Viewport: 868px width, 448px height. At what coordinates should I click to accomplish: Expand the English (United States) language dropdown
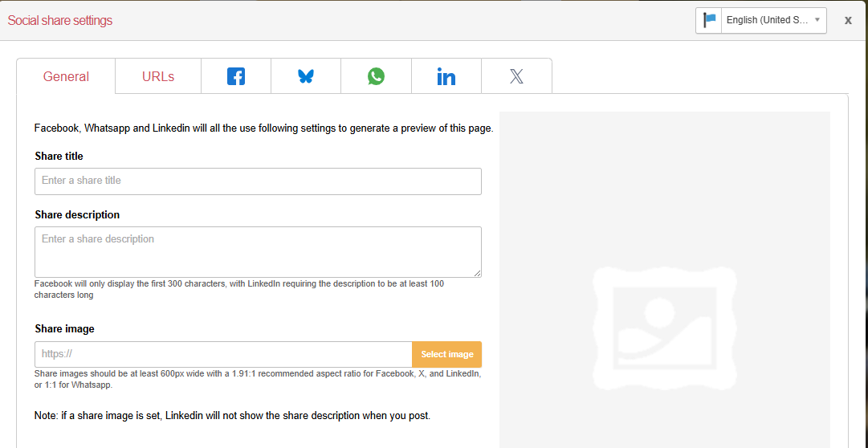(774, 20)
